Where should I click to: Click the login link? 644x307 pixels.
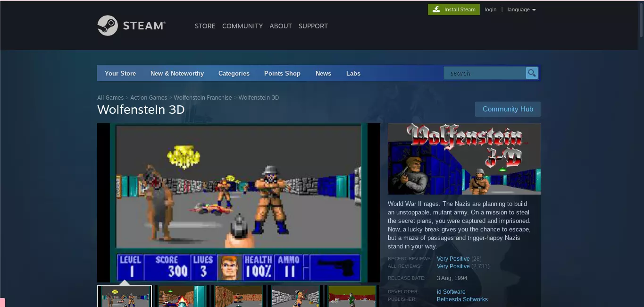pos(490,9)
